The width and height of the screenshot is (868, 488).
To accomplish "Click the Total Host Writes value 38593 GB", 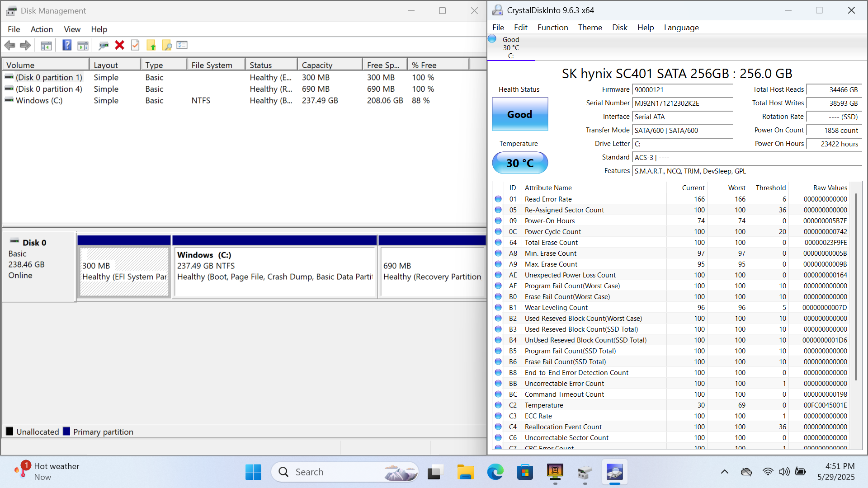I will [x=834, y=103].
